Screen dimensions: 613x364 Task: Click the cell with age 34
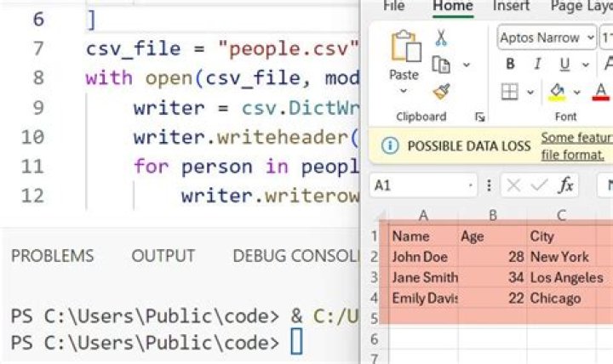pyautogui.click(x=493, y=277)
